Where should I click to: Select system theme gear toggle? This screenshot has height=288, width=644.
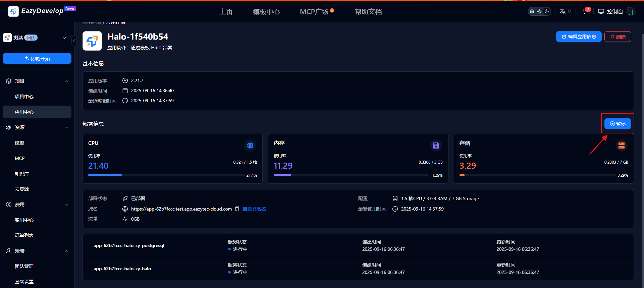[532, 11]
